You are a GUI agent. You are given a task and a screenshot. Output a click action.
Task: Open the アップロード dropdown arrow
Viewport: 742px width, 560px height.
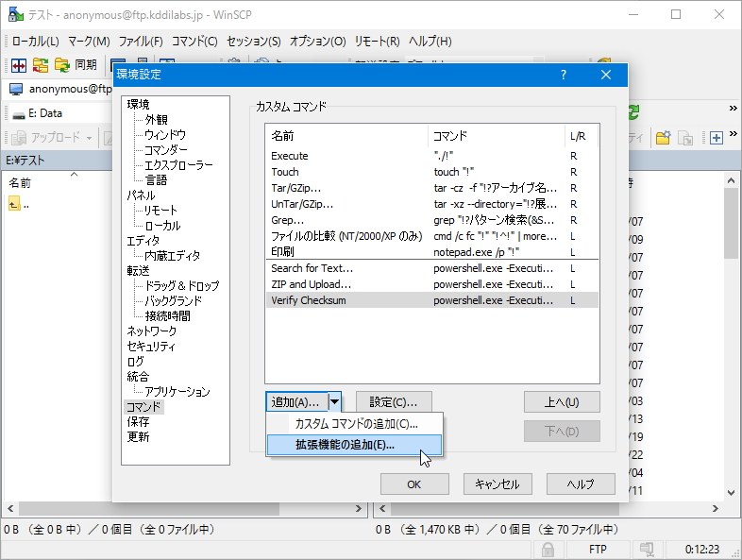point(89,138)
